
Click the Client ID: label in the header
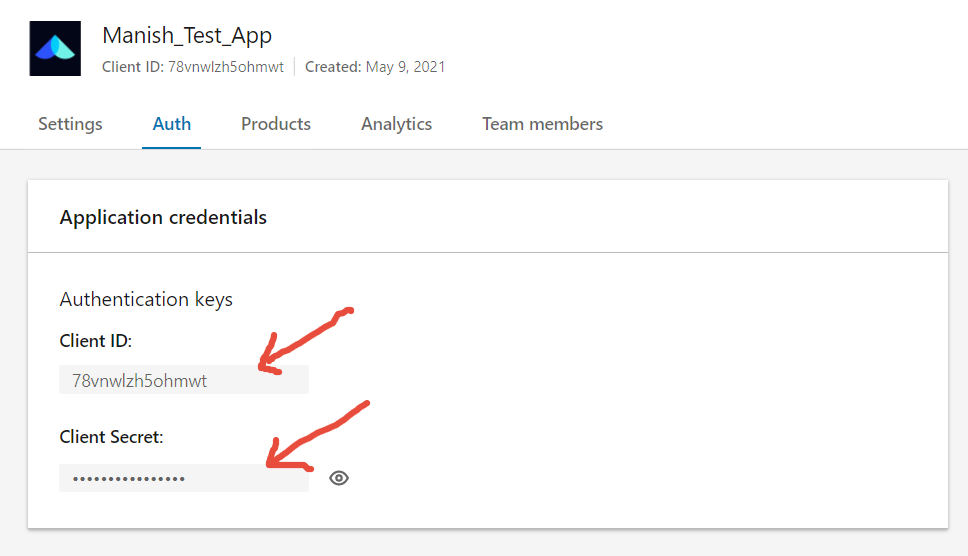tap(133, 67)
